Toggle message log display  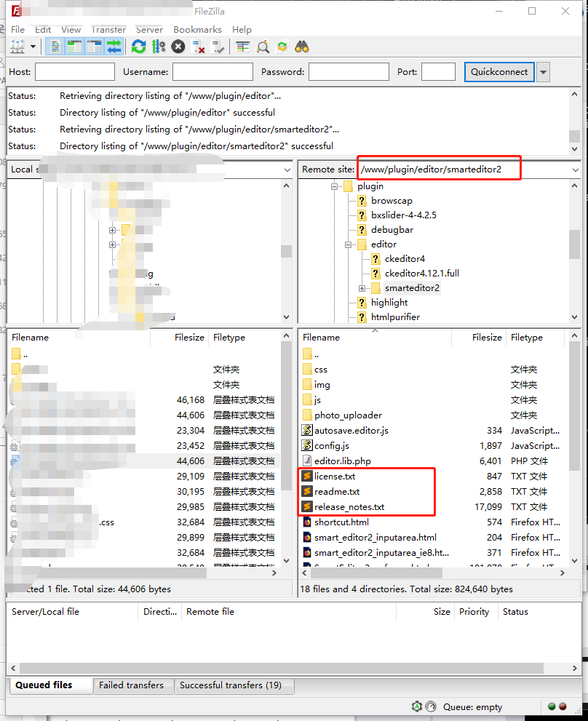pos(56,47)
